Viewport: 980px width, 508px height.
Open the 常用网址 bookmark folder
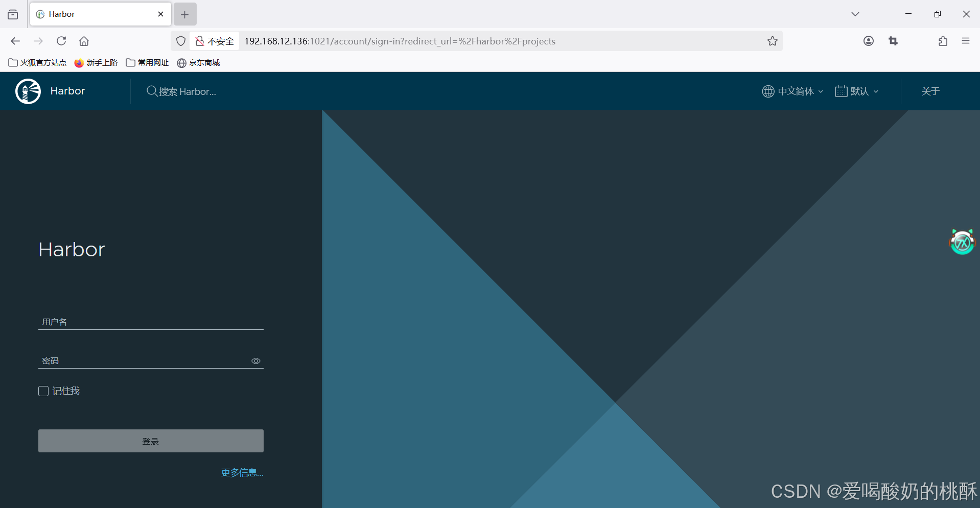pyautogui.click(x=147, y=63)
